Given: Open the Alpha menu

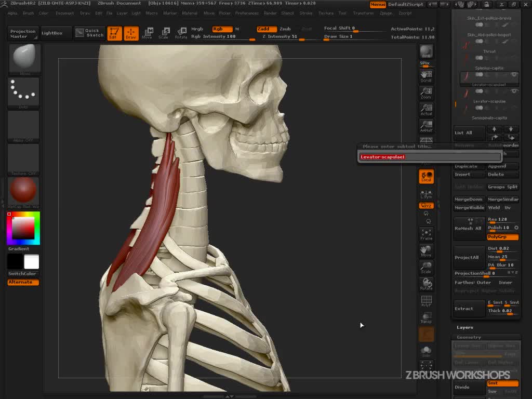Looking at the screenshot, I should click(12, 13).
